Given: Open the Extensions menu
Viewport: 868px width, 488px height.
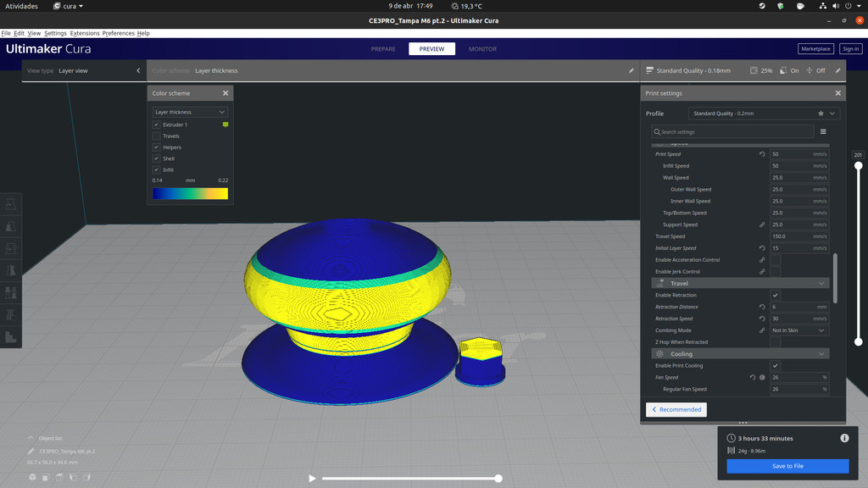Looking at the screenshot, I should pos(85,33).
